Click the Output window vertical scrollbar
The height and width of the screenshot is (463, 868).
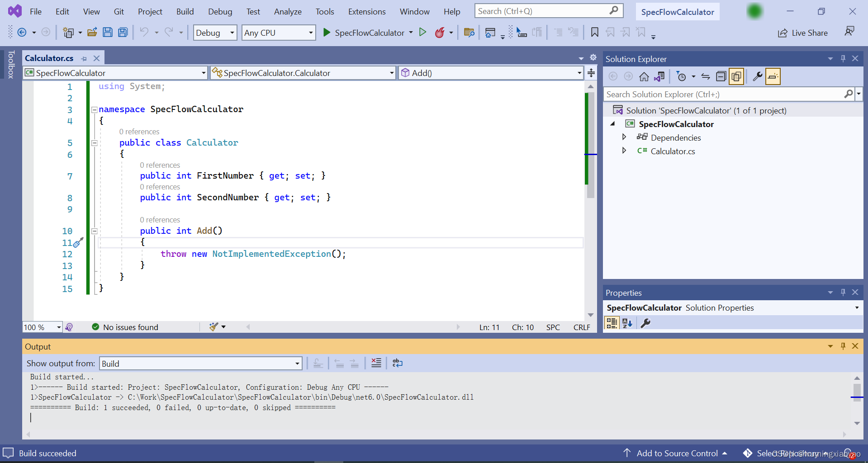[x=857, y=392]
